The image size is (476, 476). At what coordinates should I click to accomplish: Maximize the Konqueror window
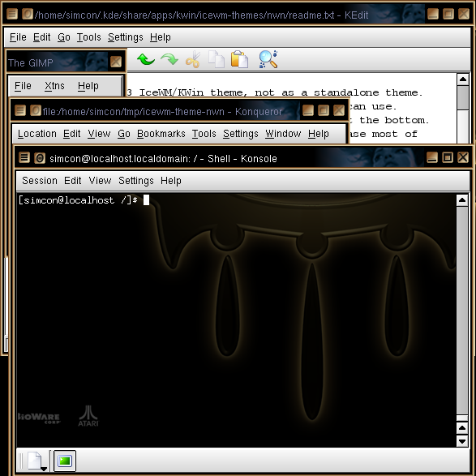[324, 110]
